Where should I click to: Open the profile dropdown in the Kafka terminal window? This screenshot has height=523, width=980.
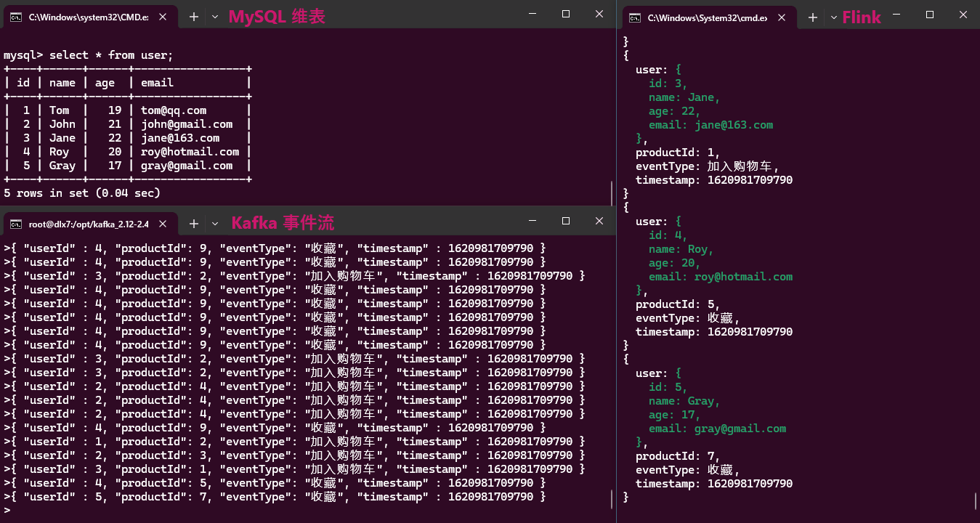(215, 223)
